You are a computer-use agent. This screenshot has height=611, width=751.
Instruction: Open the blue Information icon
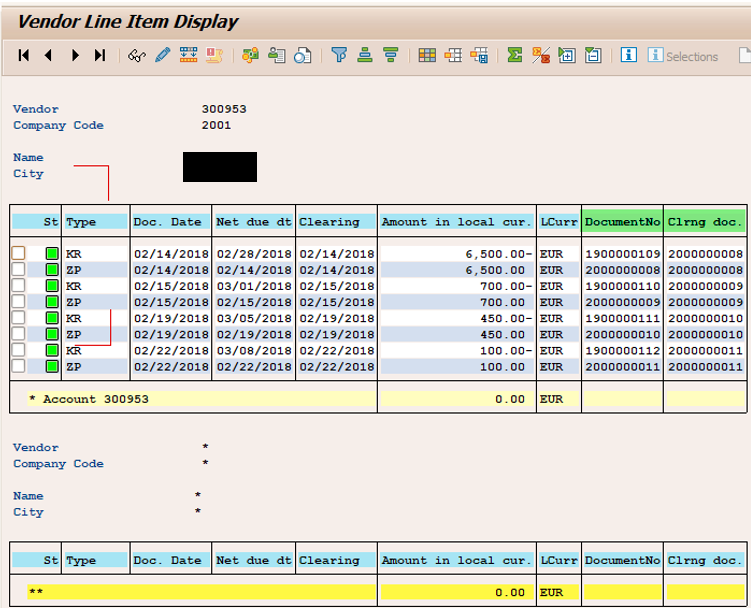tap(628, 56)
